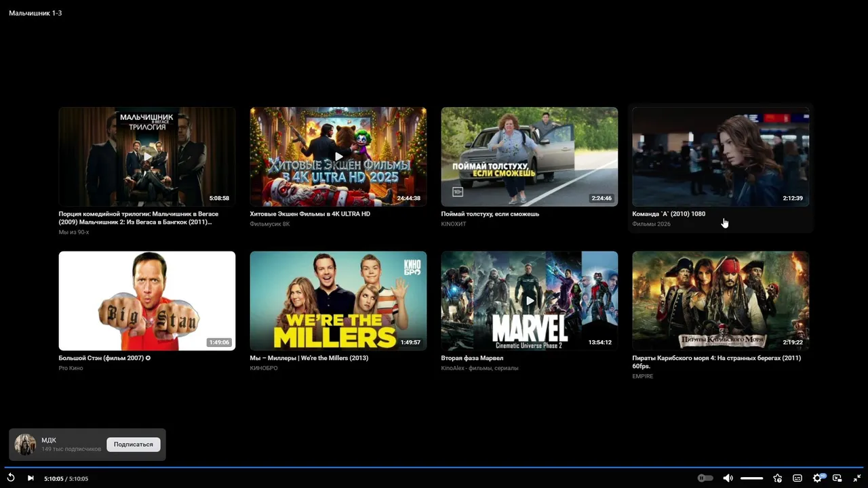Mute the player volume
The height and width of the screenshot is (488, 868).
click(x=728, y=478)
